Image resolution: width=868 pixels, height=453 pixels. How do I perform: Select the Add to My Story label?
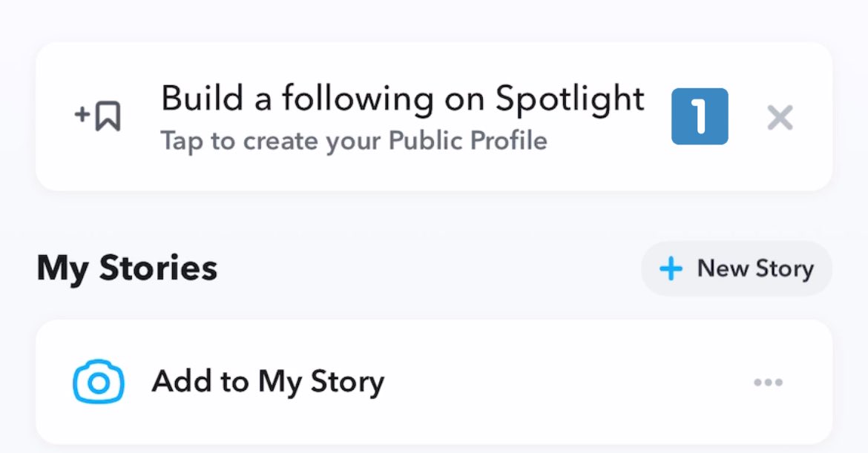(268, 383)
